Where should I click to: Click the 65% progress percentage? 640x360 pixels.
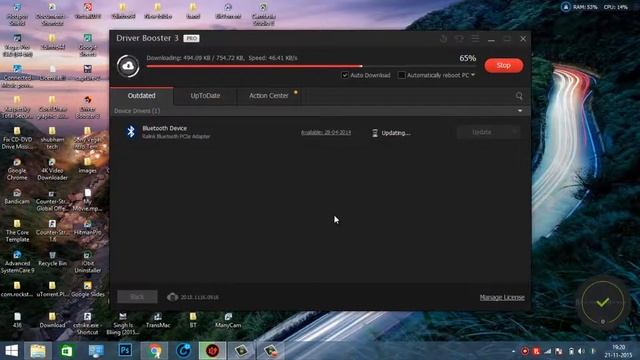click(467, 58)
